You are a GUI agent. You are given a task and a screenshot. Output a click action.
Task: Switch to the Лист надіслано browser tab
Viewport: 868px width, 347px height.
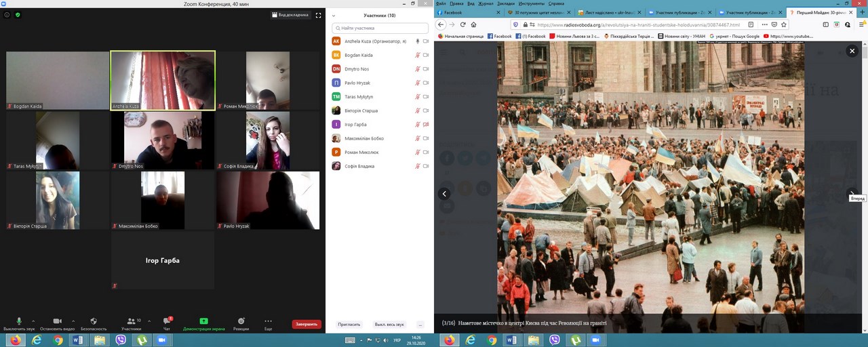point(607,12)
